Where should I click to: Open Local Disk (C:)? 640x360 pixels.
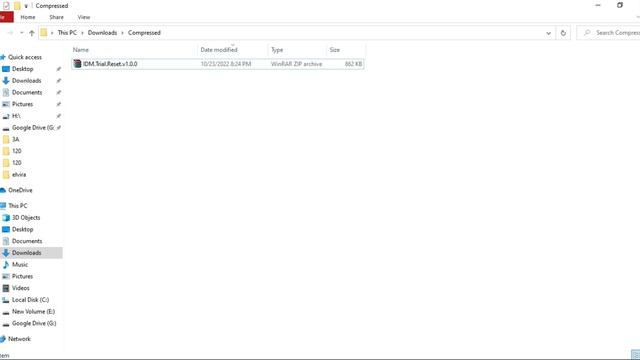(30, 300)
